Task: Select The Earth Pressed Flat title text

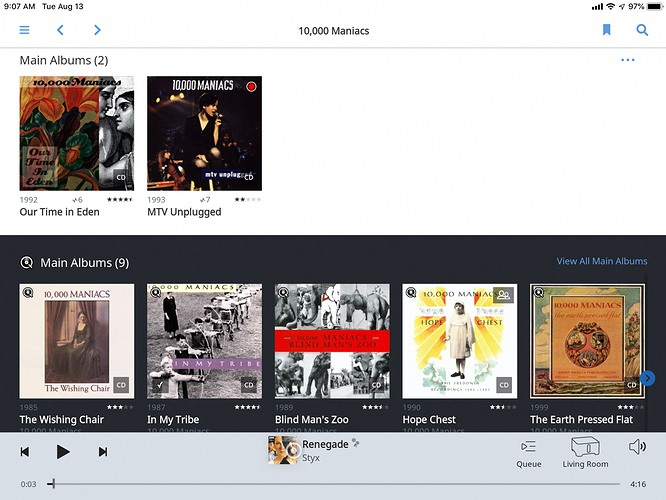Action: (x=581, y=420)
